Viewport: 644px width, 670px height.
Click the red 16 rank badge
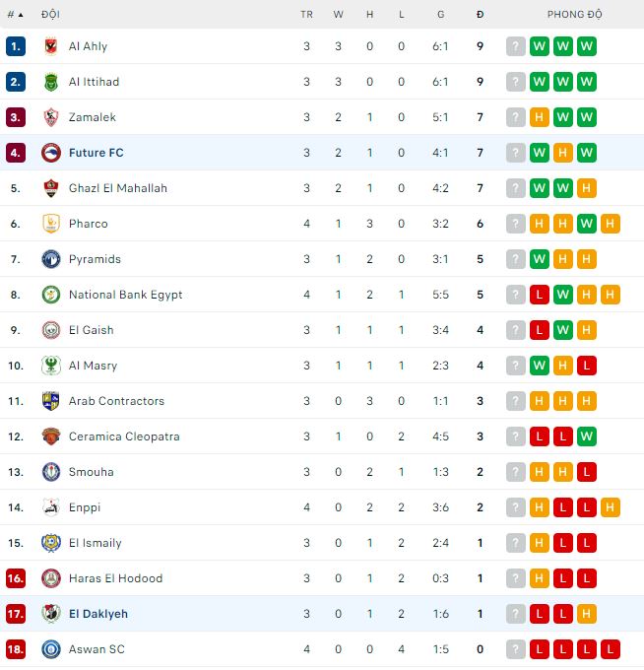[15, 578]
